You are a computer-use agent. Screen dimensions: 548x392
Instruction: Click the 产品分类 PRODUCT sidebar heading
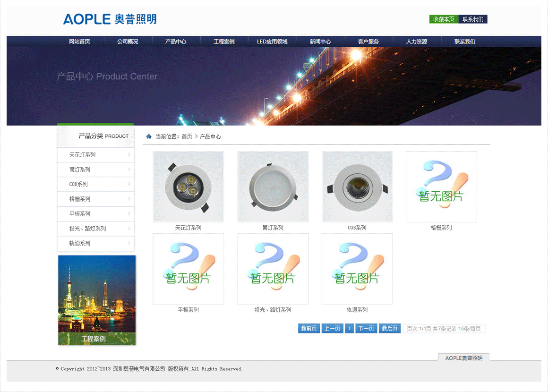(103, 136)
